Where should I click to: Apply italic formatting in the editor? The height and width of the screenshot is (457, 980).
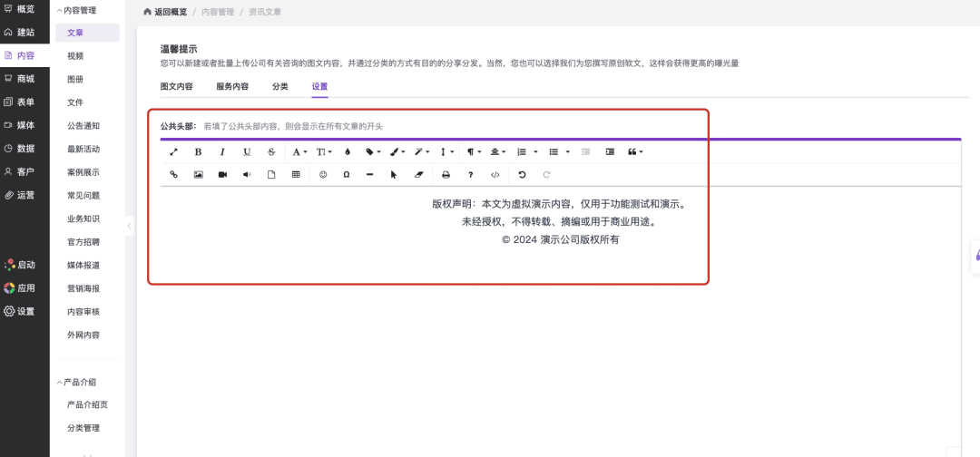222,152
